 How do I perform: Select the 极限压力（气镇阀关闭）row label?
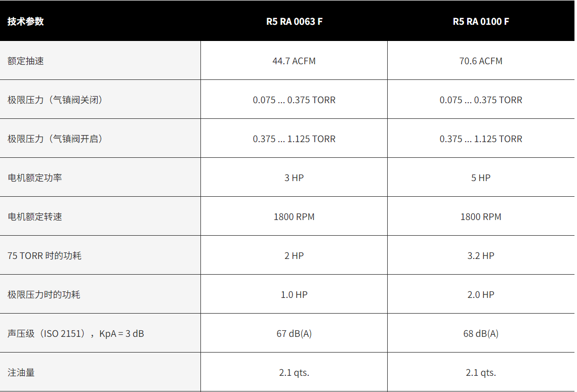coord(56,100)
